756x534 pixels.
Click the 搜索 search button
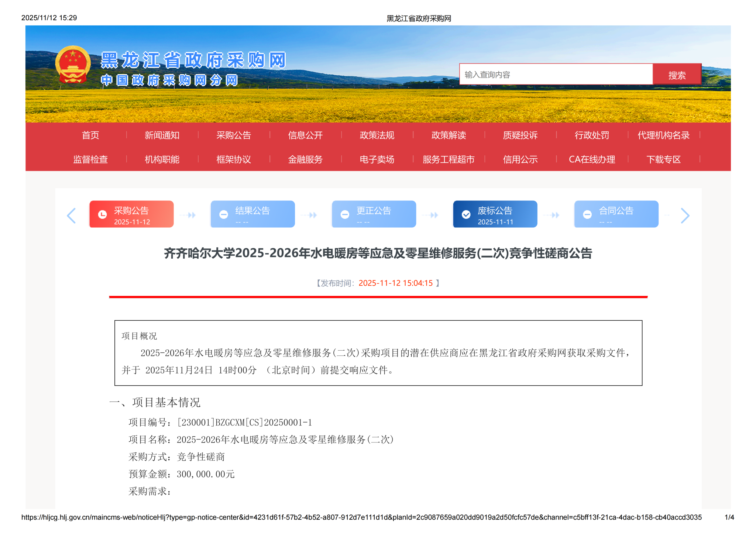click(x=677, y=75)
